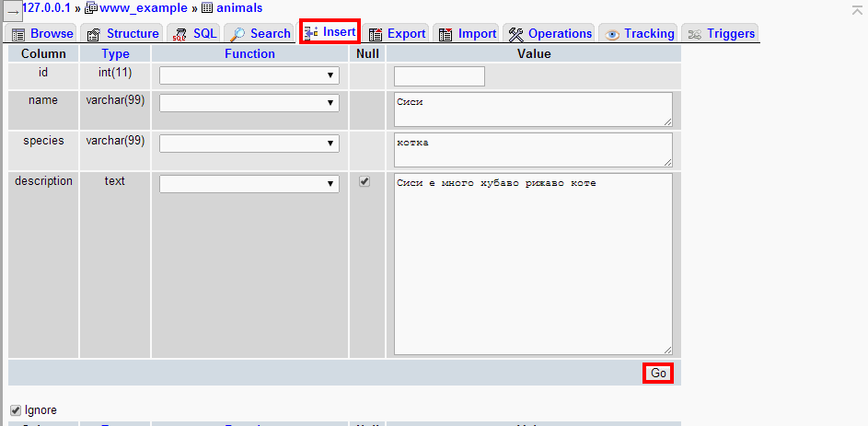Screen dimensions: 868x426
Task: Click the Operations tools icon
Action: click(x=516, y=34)
